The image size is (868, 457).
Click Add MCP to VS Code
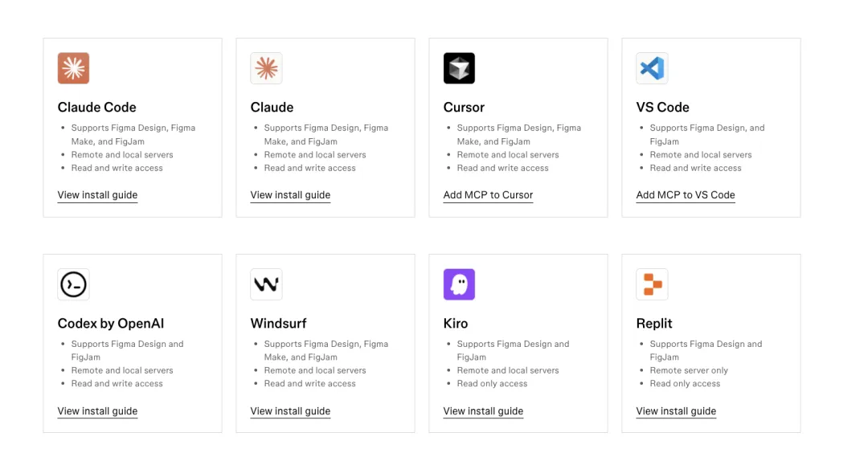(x=686, y=195)
